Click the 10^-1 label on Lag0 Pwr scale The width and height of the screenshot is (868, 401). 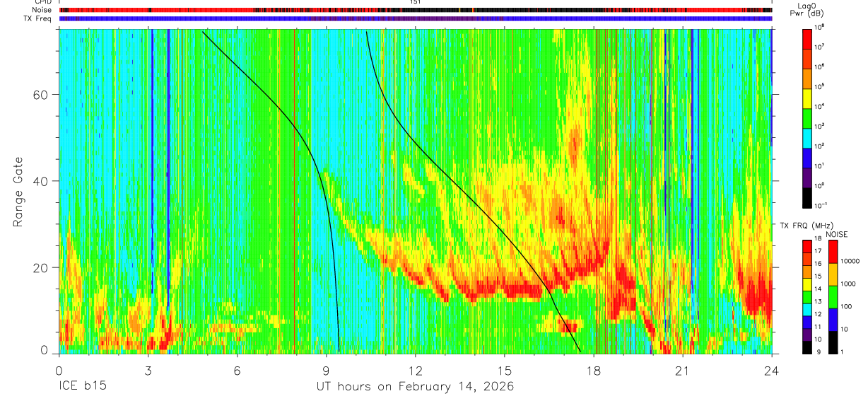coord(821,205)
